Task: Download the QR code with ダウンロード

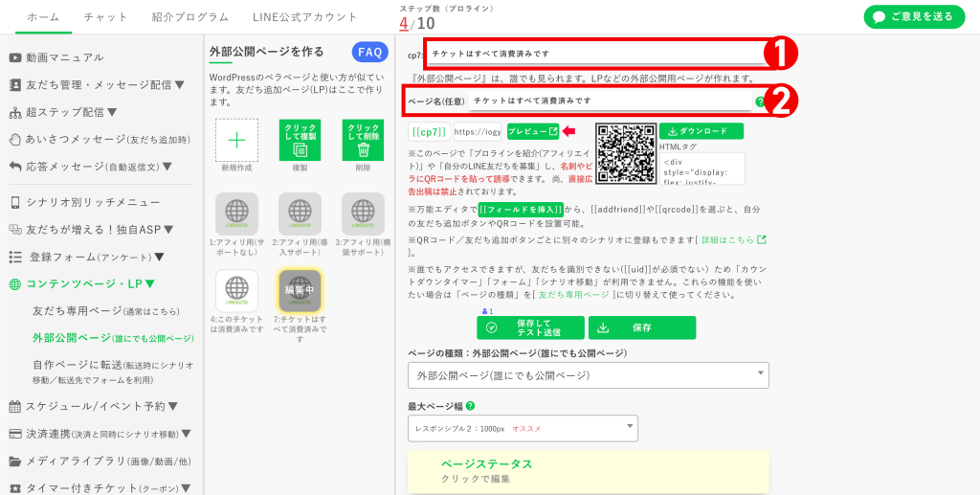Action: [702, 131]
